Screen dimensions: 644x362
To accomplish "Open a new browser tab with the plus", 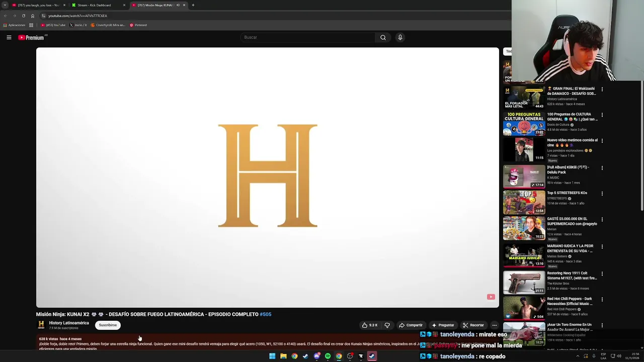I will [193, 5].
